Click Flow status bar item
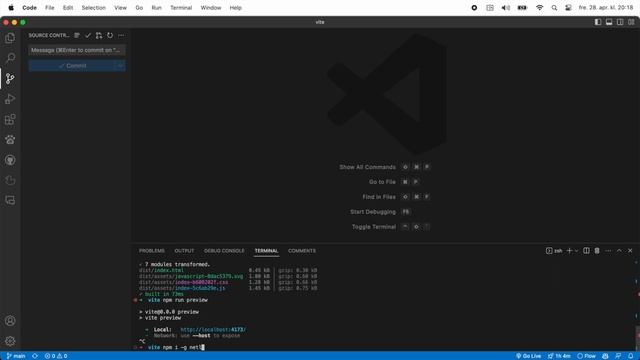Viewport: 640px width, 360px height. click(x=587, y=356)
